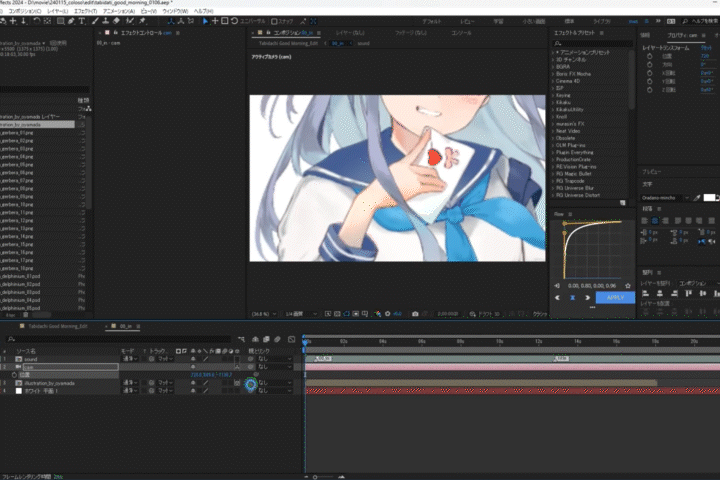Image resolution: width=720 pixels, height=480 pixels.
Task: Open the コンポジション menu
Action: [25, 11]
